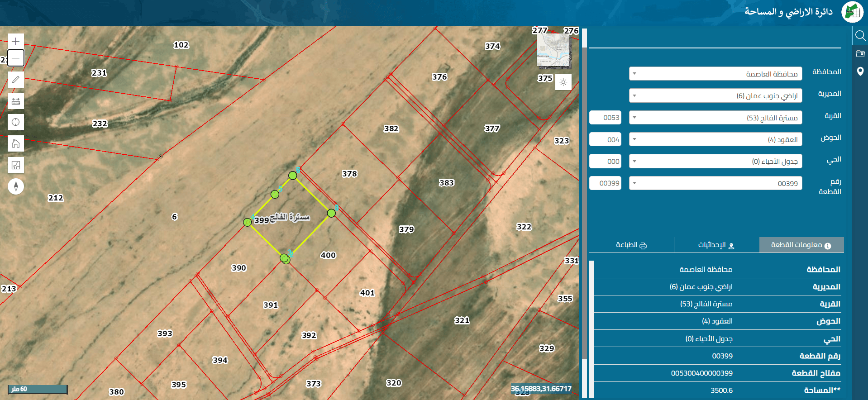Toggle basemap brightness sun icon
The width and height of the screenshot is (868, 400).
(x=563, y=82)
